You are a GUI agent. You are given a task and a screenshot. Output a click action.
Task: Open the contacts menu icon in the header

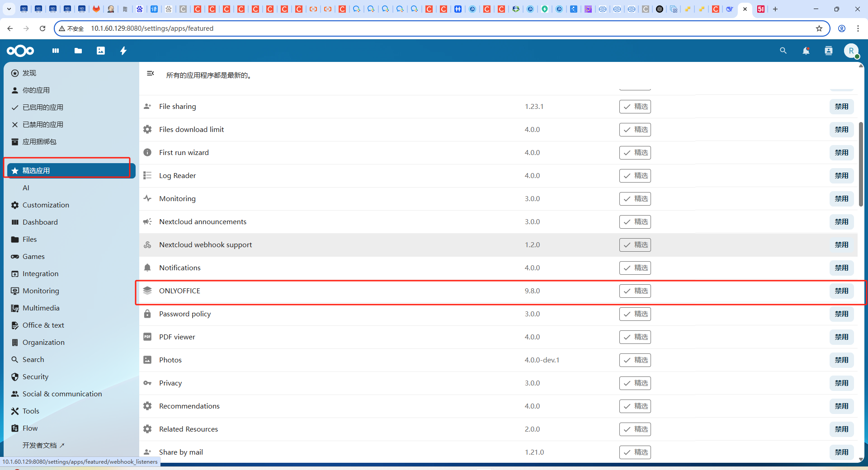click(x=829, y=51)
